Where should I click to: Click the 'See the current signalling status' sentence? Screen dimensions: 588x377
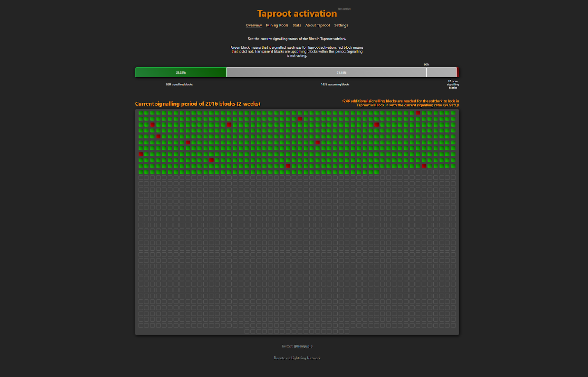297,39
